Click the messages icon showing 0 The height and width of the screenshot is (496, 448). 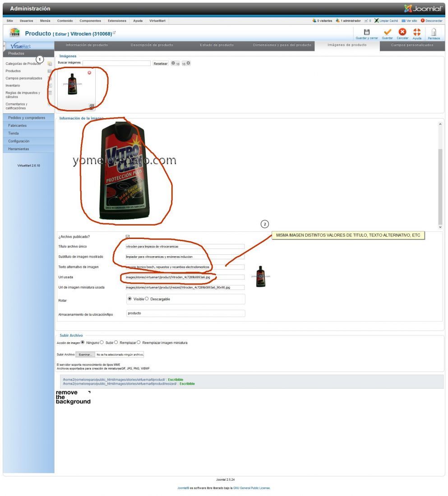click(x=366, y=21)
